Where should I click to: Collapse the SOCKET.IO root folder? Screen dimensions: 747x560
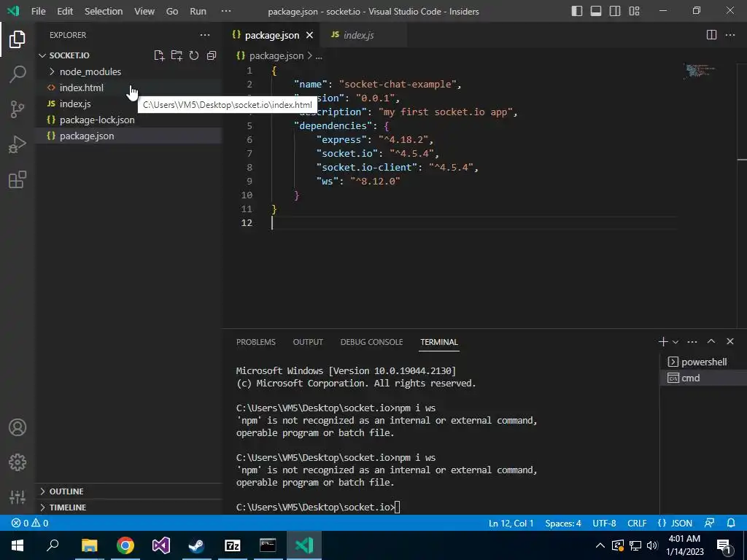(x=42, y=55)
